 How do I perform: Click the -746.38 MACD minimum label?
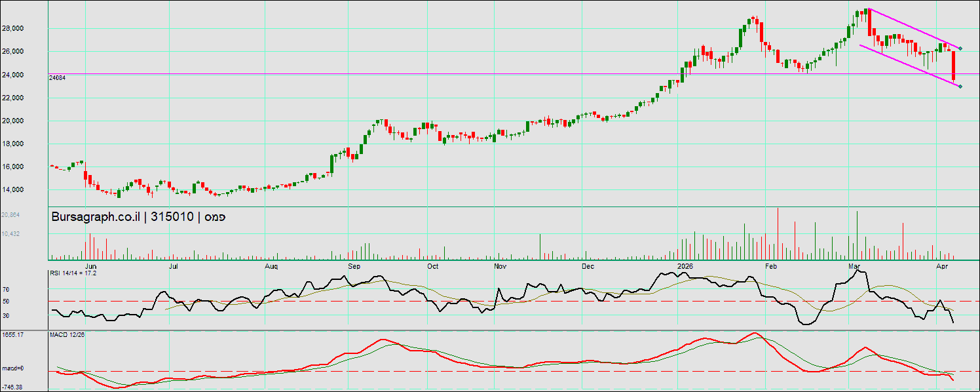12,387
